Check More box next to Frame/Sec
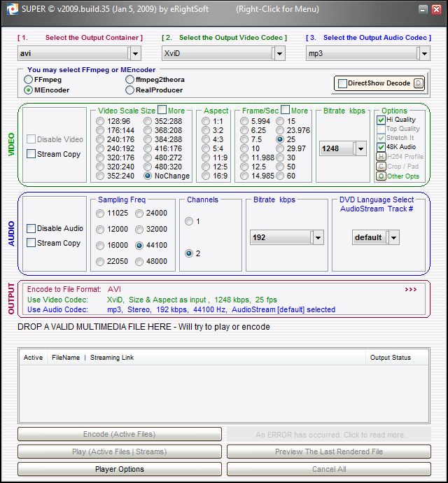448x483 pixels. click(x=286, y=110)
